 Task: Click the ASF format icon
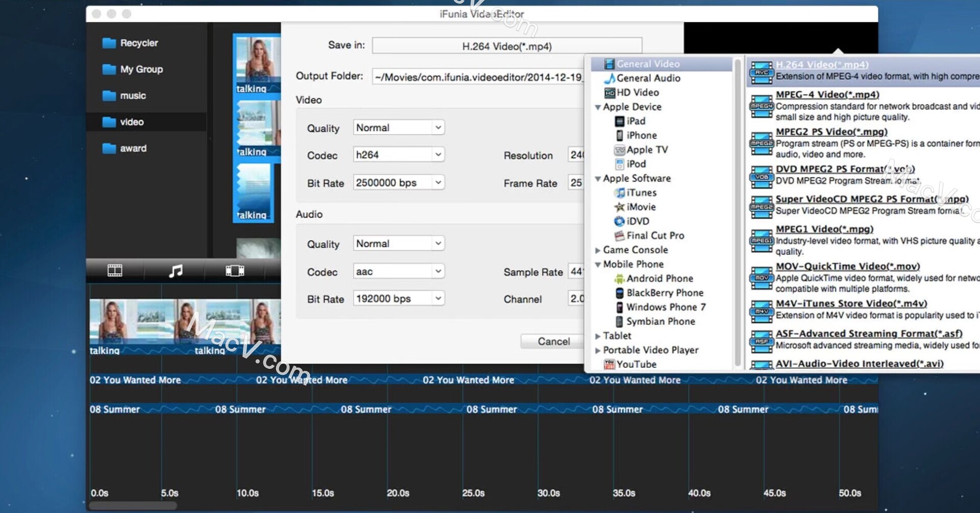coord(762,342)
